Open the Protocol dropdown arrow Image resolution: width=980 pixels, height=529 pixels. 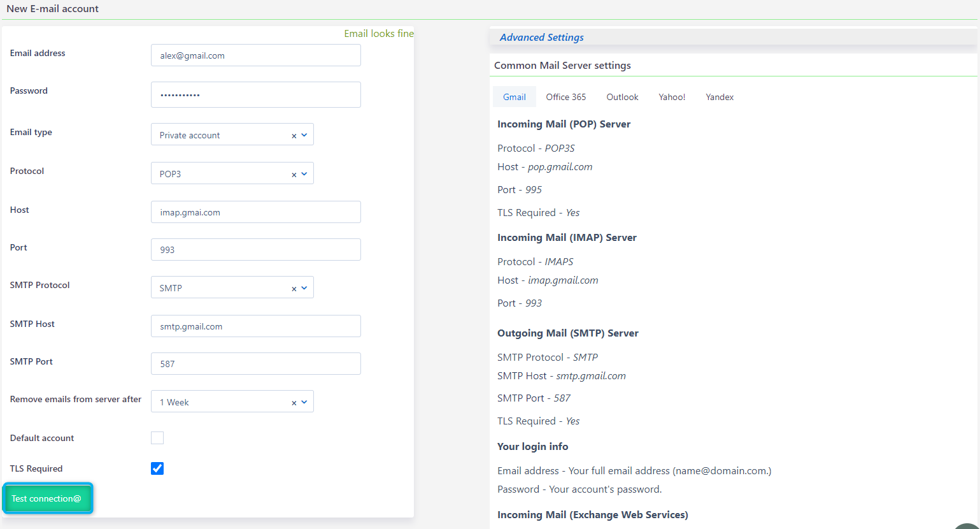pyautogui.click(x=304, y=174)
